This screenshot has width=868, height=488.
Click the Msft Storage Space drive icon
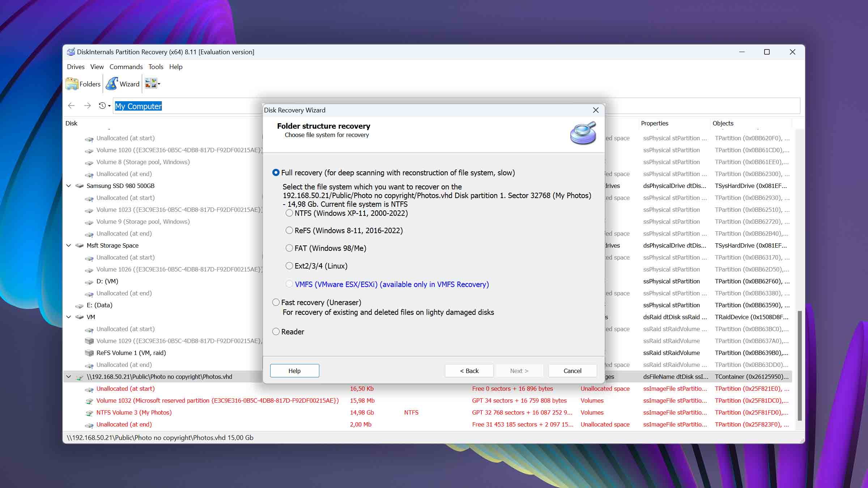pyautogui.click(x=79, y=245)
